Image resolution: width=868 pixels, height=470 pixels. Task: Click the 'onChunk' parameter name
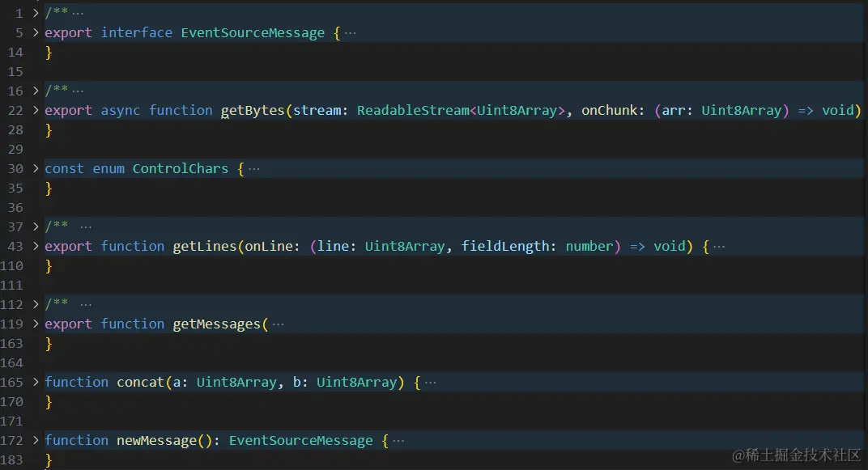click(x=610, y=110)
